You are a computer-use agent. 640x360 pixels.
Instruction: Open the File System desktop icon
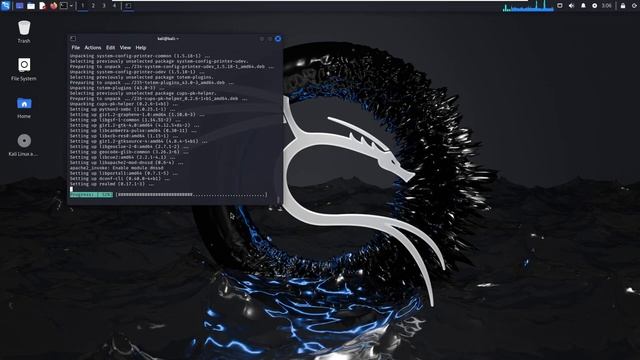coord(24,69)
